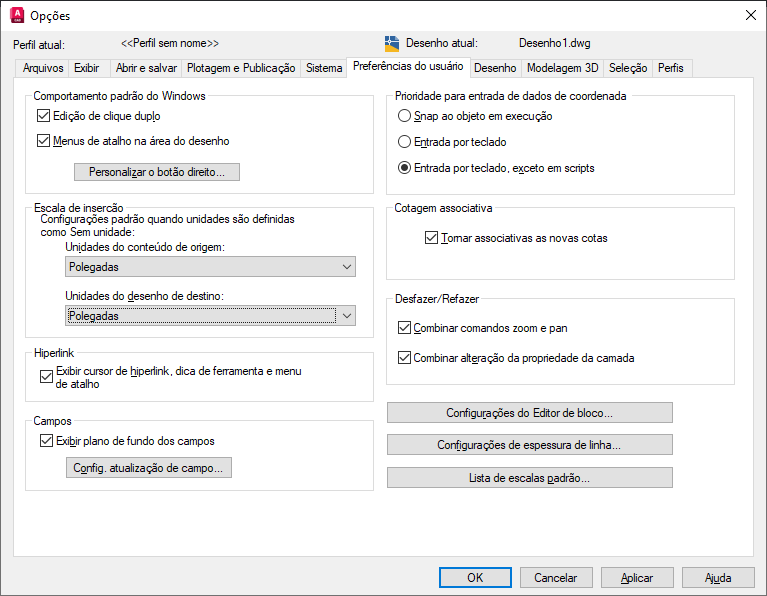The width and height of the screenshot is (767, 596).
Task: Open Configurações de espessura de linha
Action: tap(530, 445)
